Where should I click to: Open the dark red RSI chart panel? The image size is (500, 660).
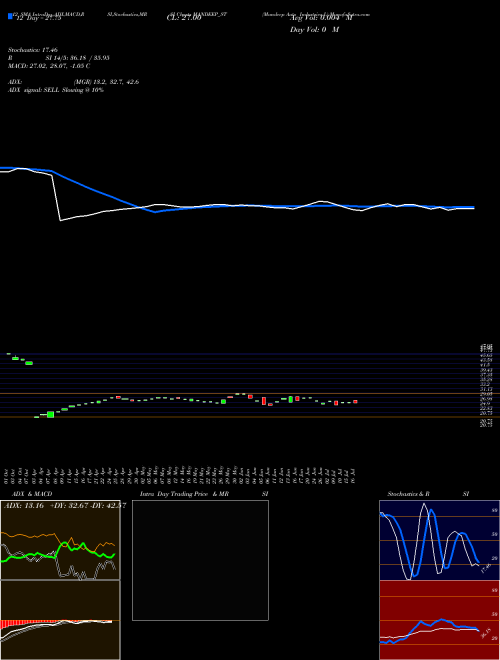pyautogui.click(x=439, y=620)
